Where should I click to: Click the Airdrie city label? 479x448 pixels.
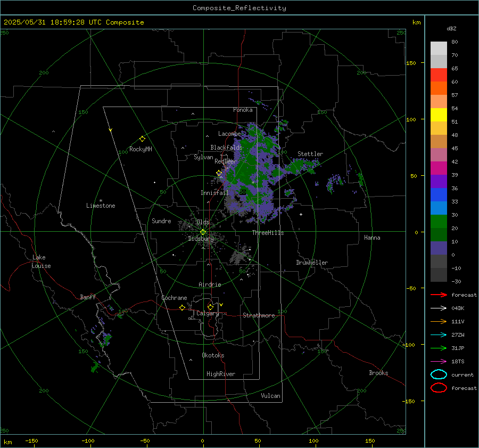(x=210, y=284)
